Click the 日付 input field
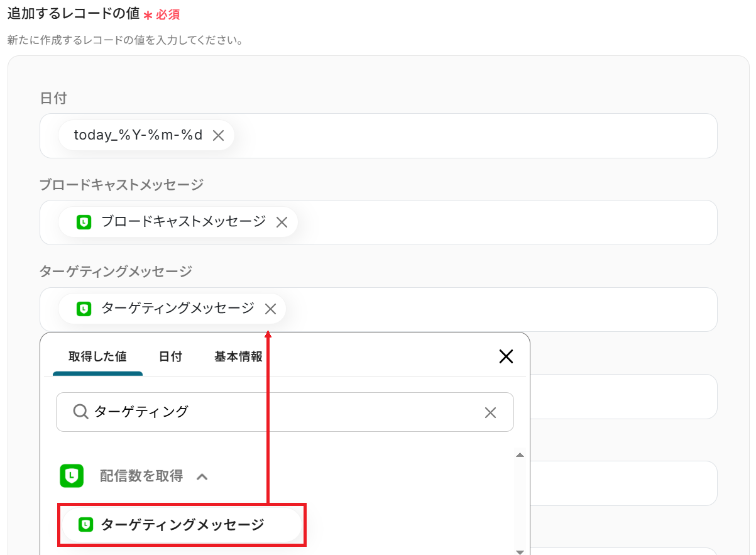 coord(378,136)
